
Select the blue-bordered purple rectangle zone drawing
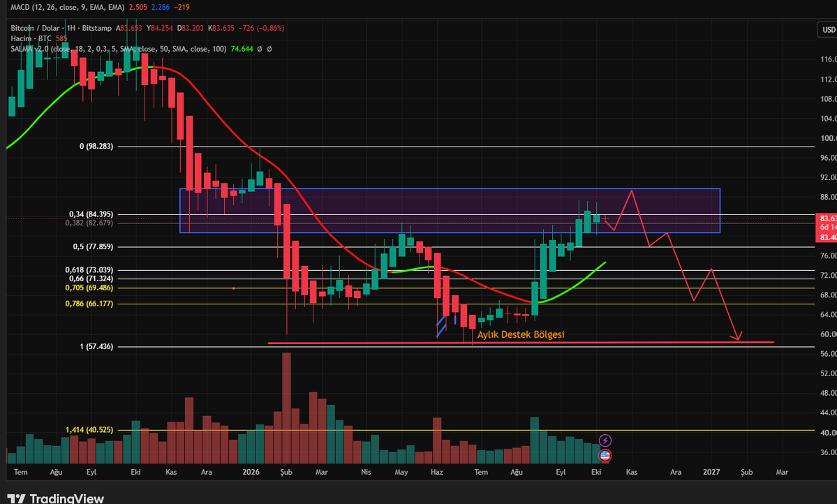point(450,210)
